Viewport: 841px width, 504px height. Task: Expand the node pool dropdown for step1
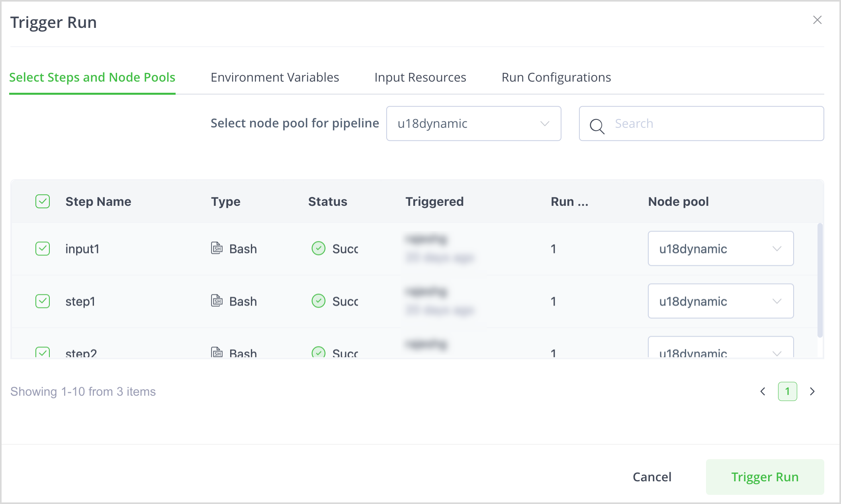720,301
